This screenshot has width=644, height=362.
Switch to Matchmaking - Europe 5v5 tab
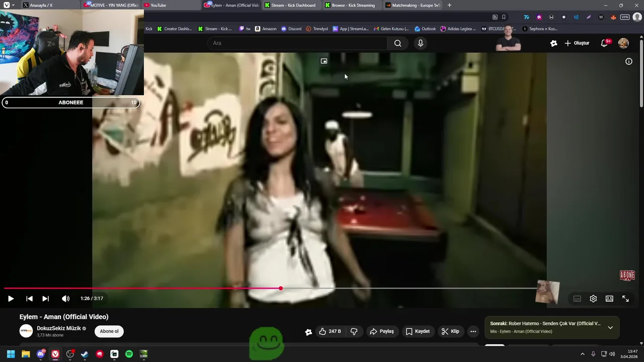tap(413, 5)
